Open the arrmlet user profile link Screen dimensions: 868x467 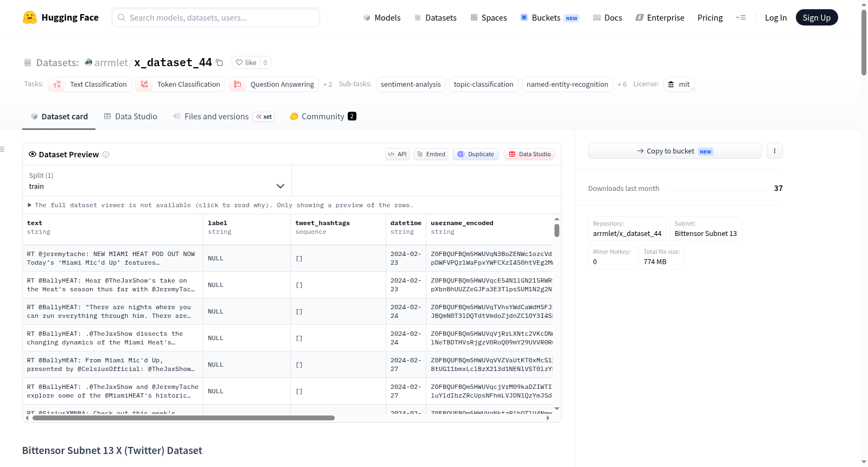click(111, 62)
